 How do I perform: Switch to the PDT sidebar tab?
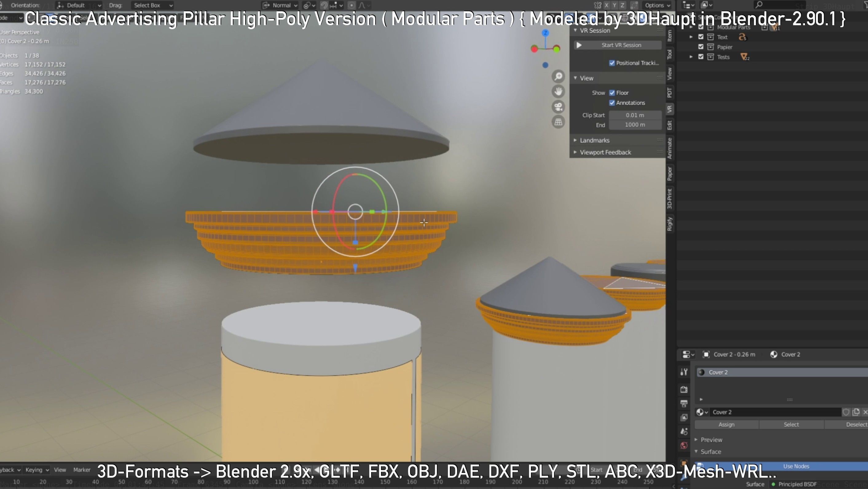coord(670,92)
